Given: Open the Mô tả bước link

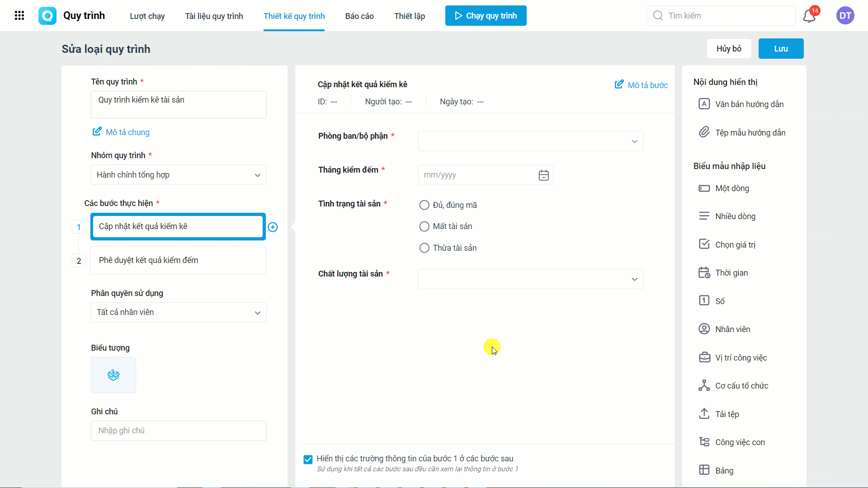Looking at the screenshot, I should pyautogui.click(x=641, y=85).
